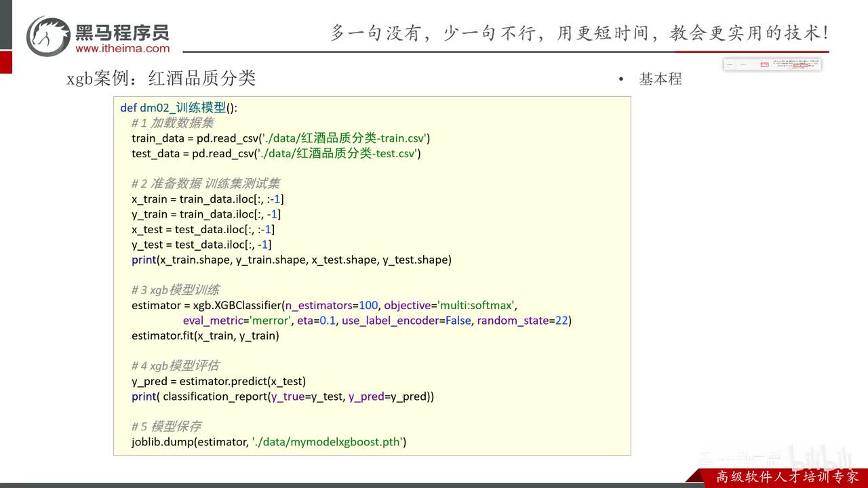Viewport: 868px width, 488px height.
Task: Click the x_train = train_data.iloc line
Action: pyautogui.click(x=208, y=199)
